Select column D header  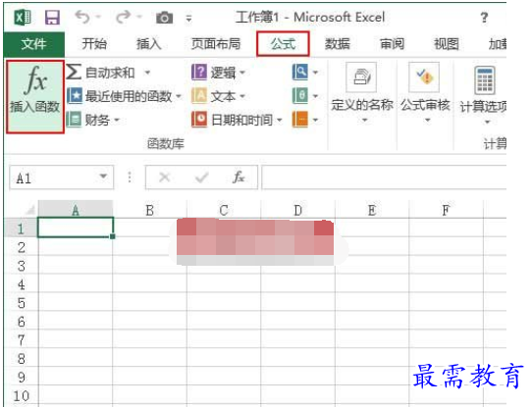297,210
